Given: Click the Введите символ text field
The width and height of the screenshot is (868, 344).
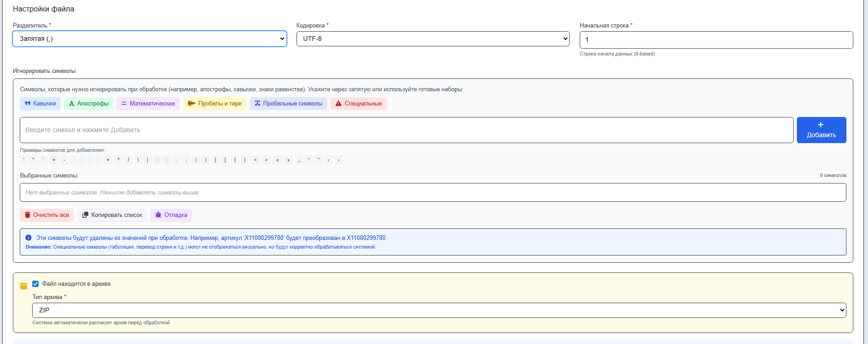Looking at the screenshot, I should tap(406, 130).
